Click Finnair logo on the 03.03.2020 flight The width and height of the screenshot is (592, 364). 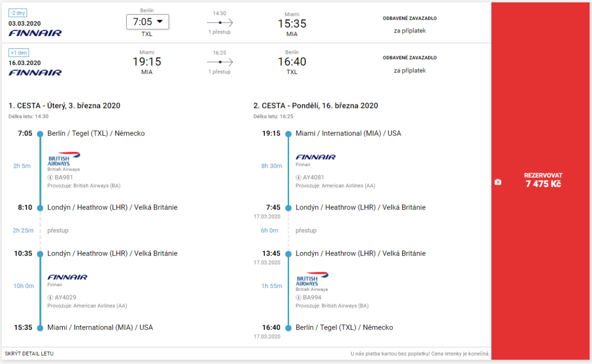35,33
